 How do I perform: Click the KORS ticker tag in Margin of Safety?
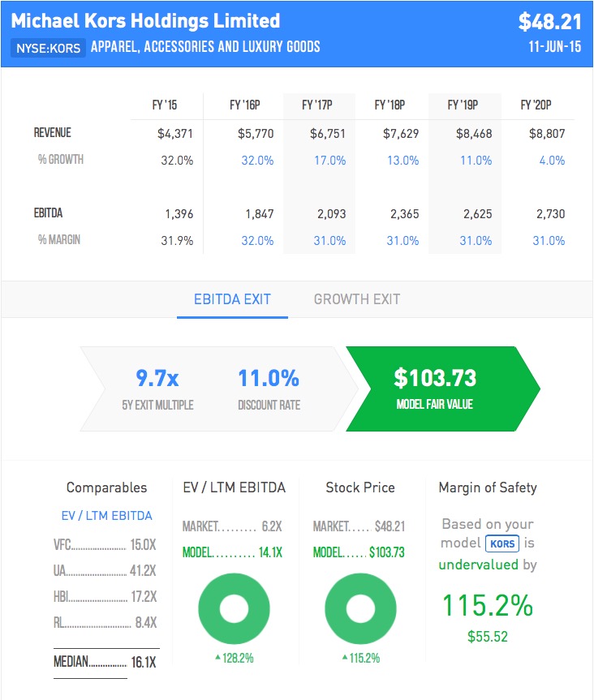tap(502, 543)
